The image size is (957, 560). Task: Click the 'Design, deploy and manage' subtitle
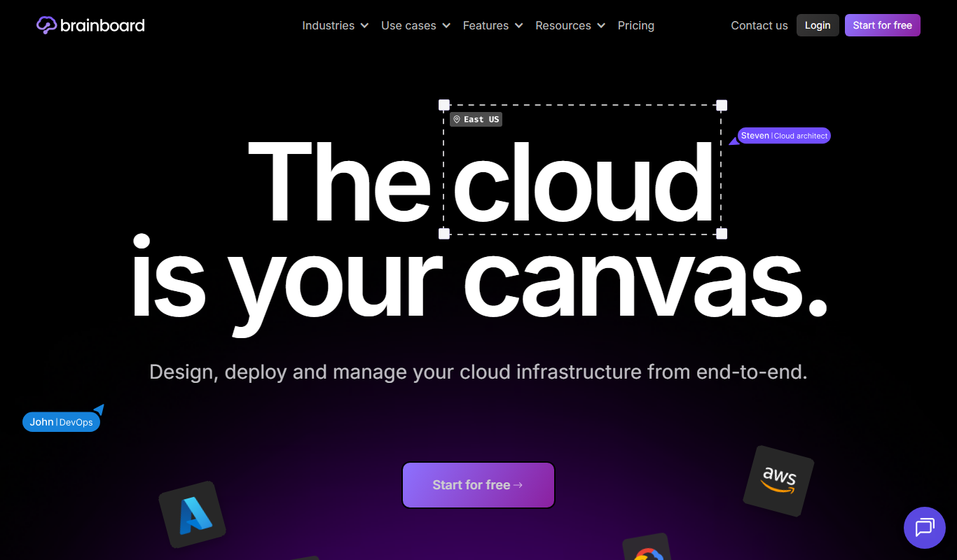coord(478,372)
